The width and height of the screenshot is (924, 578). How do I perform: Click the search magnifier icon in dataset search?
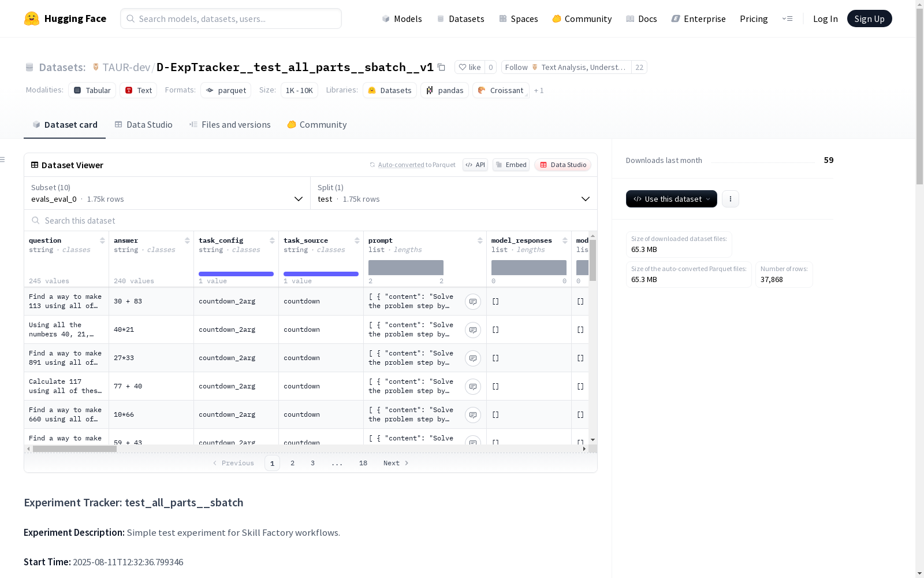(x=36, y=220)
